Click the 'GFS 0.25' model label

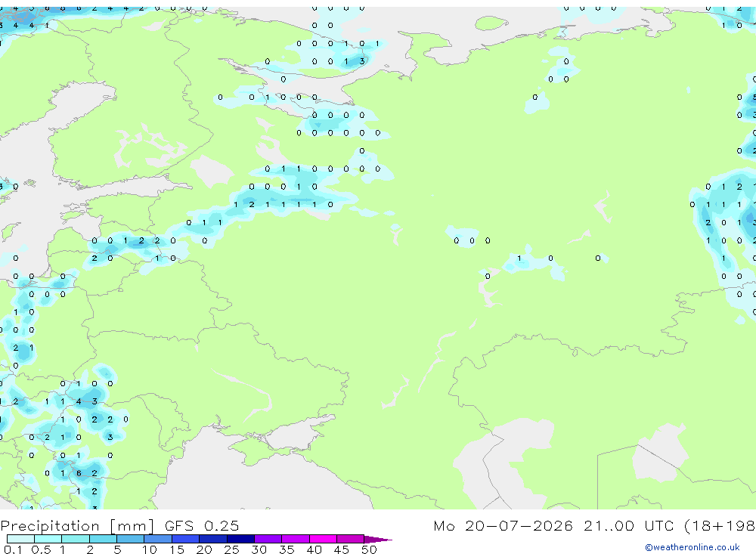coord(202,526)
